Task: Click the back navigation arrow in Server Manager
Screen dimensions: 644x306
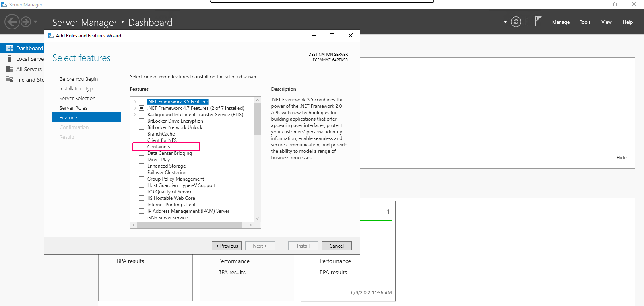Action: point(12,22)
